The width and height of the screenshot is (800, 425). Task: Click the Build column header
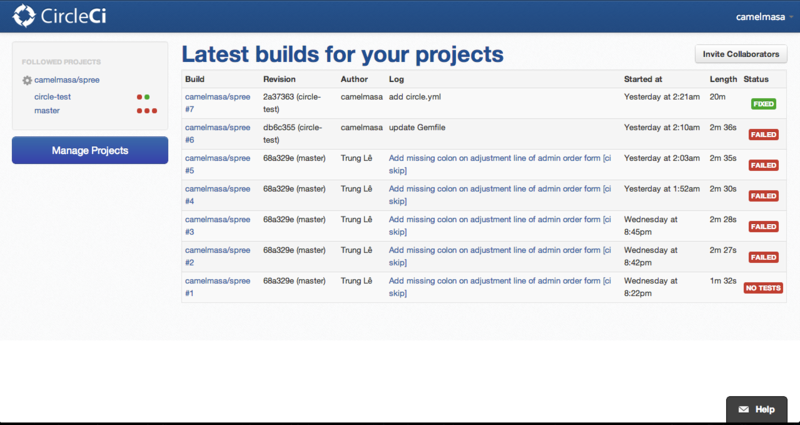tap(195, 80)
